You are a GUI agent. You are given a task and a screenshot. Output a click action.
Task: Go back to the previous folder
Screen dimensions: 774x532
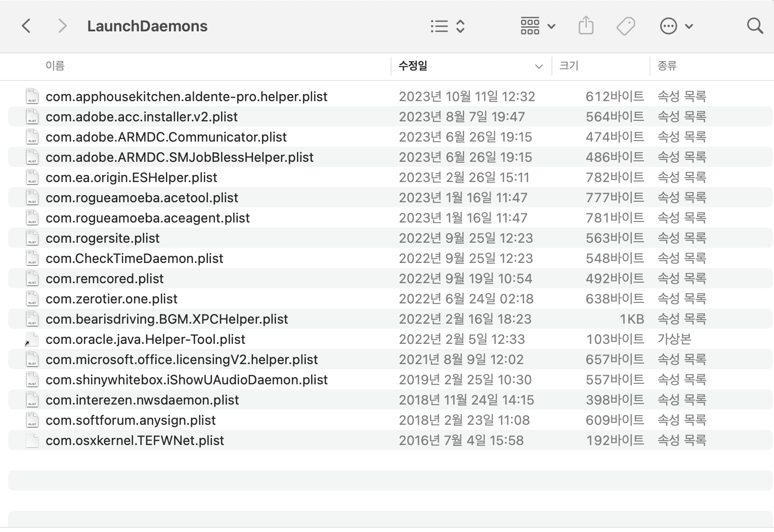point(26,26)
